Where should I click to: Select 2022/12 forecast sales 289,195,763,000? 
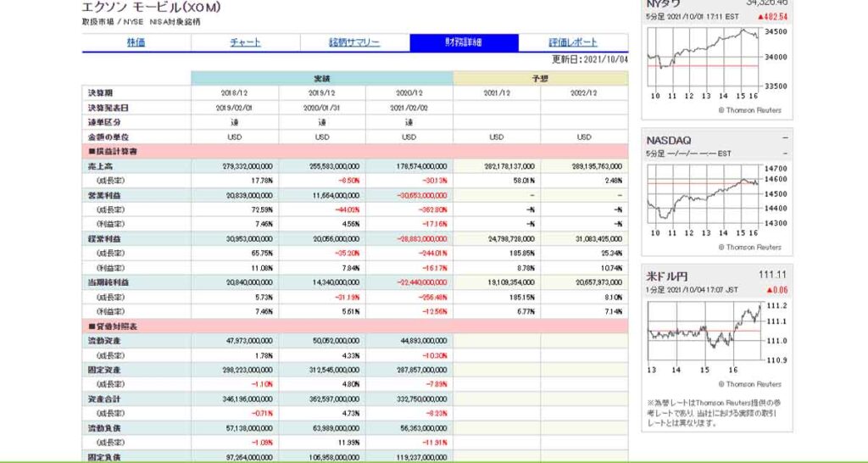596,166
